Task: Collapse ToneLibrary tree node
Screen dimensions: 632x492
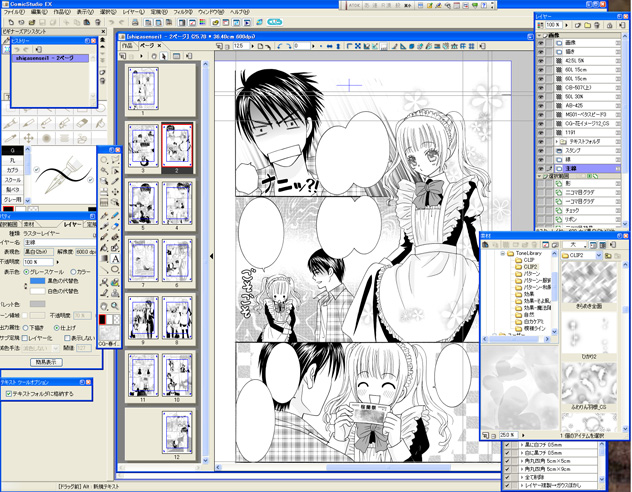Action: pyautogui.click(x=503, y=253)
